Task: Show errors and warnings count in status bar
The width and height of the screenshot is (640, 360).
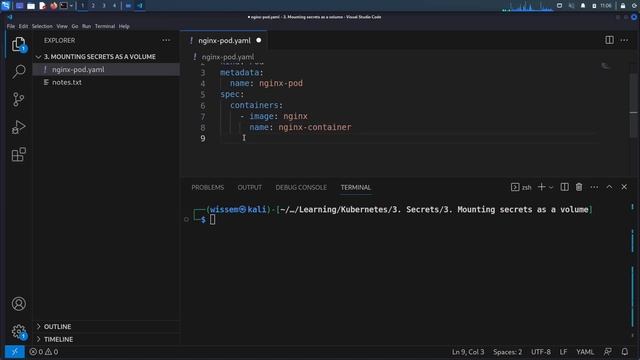Action: (x=44, y=352)
